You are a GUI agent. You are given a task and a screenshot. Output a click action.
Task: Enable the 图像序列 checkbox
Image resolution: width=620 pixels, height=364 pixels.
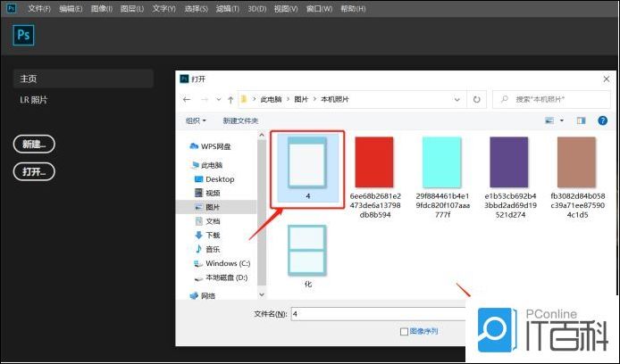[405, 332]
